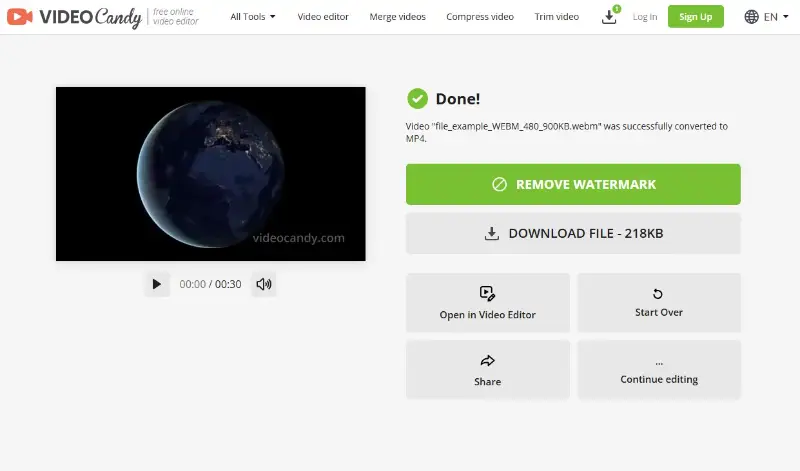Navigate to Trim video tool

(x=556, y=17)
